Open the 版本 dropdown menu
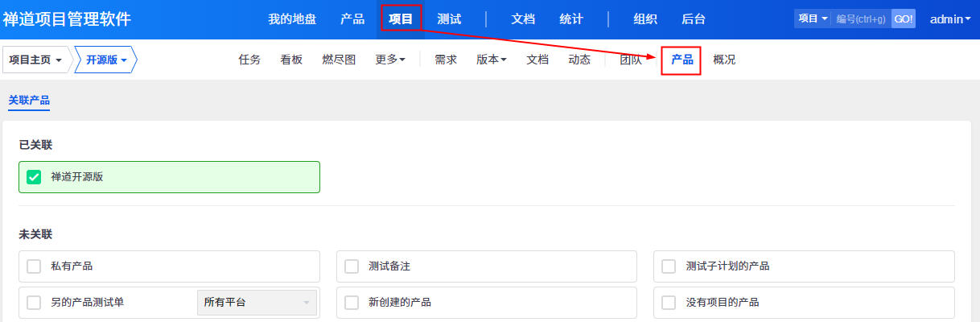This screenshot has height=322, width=980. [492, 60]
